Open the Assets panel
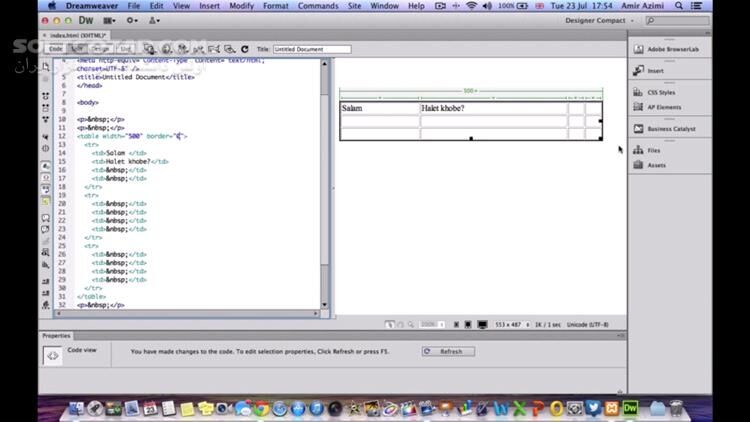750x422 pixels. 656,165
